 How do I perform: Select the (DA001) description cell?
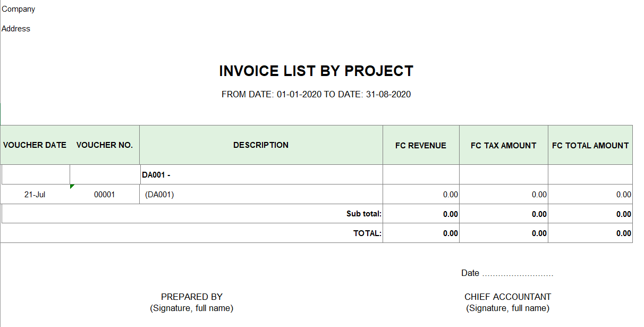point(160,195)
